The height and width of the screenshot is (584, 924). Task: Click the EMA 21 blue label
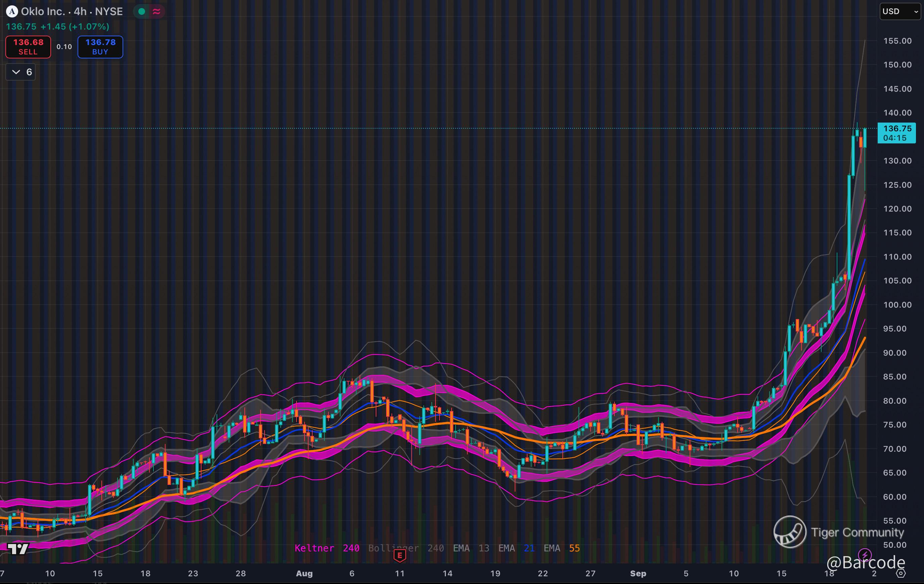tap(516, 548)
